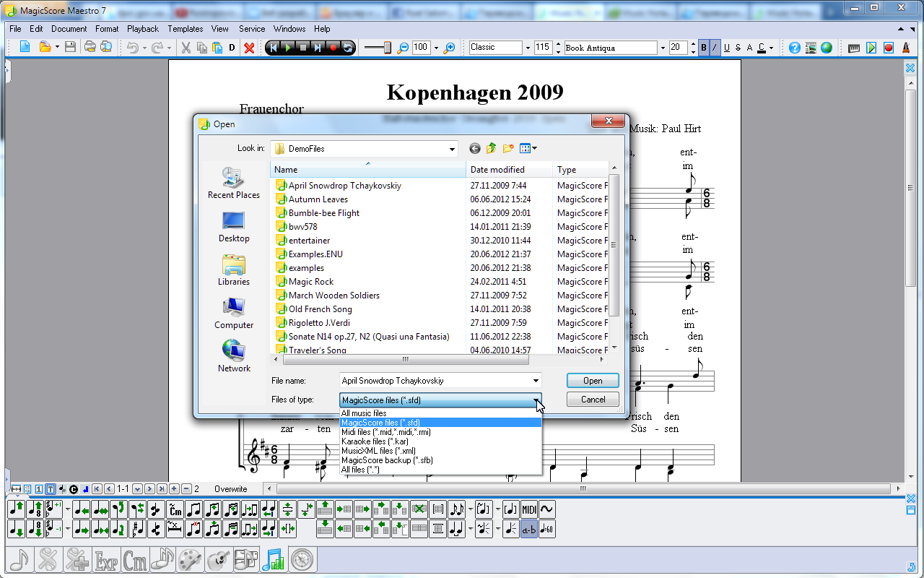Open the view menu dropdown in dialog
The width and height of the screenshot is (924, 578).
click(x=529, y=148)
